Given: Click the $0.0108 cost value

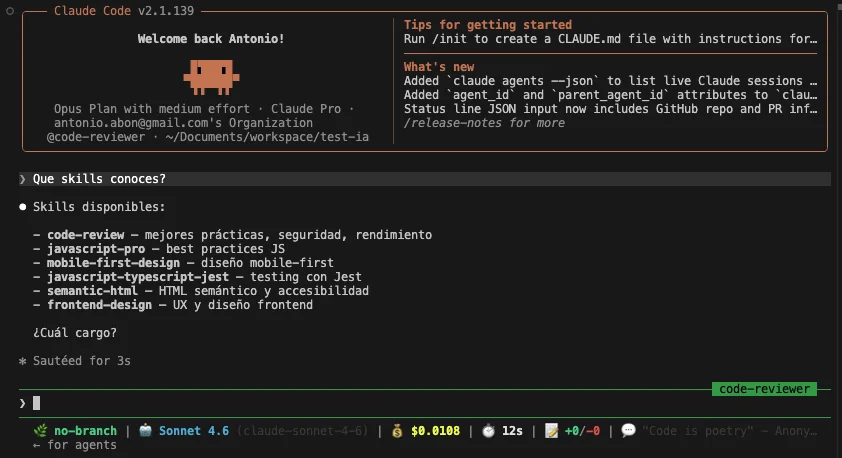Looking at the screenshot, I should pyautogui.click(x=435, y=431).
